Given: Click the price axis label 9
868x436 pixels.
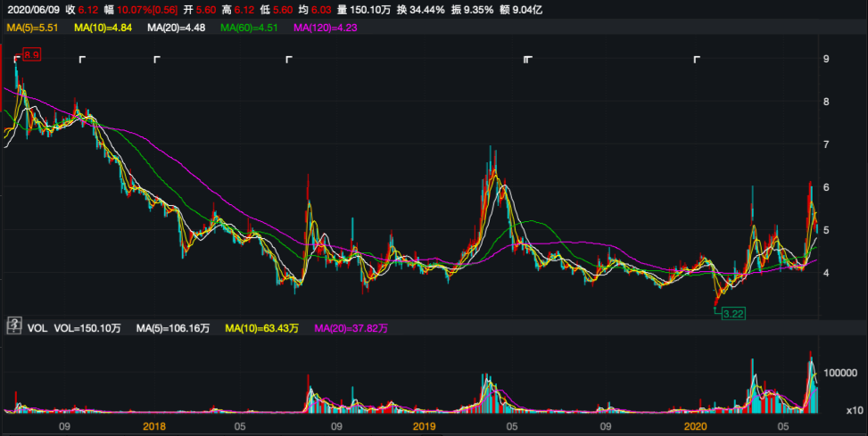Looking at the screenshot, I should (826, 59).
